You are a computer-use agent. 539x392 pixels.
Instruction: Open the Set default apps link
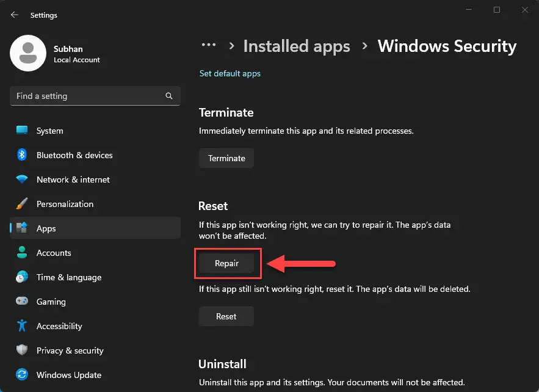[230, 74]
